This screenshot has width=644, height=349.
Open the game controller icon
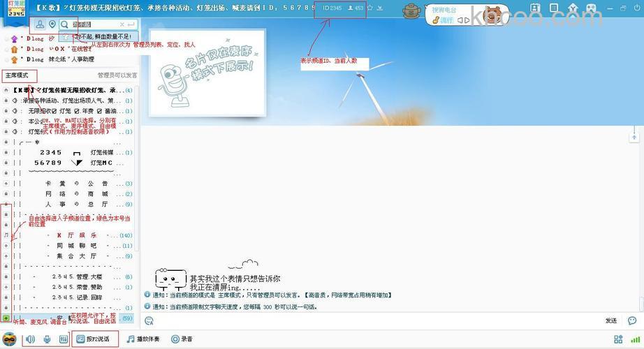point(591,8)
